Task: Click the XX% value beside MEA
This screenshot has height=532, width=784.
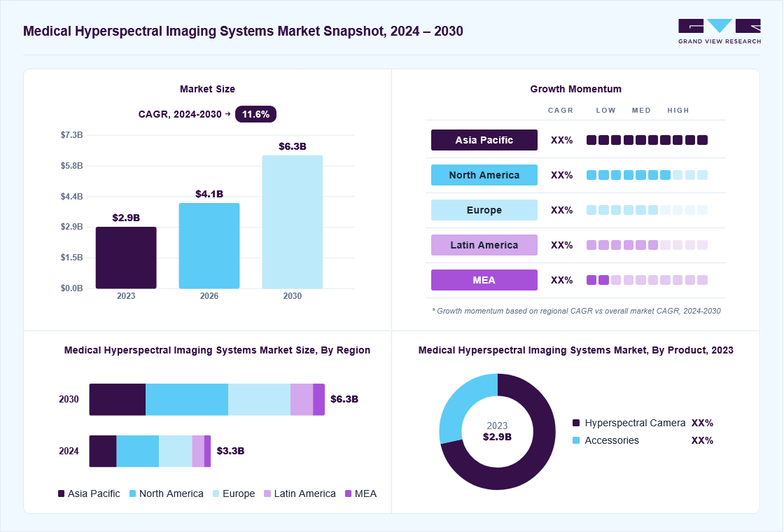Action: [561, 281]
